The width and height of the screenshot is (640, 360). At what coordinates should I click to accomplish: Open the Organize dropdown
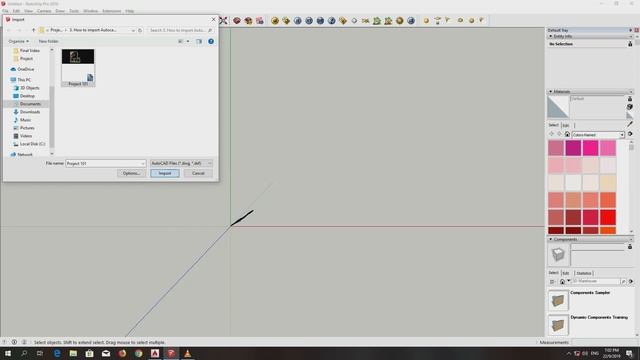coord(19,41)
